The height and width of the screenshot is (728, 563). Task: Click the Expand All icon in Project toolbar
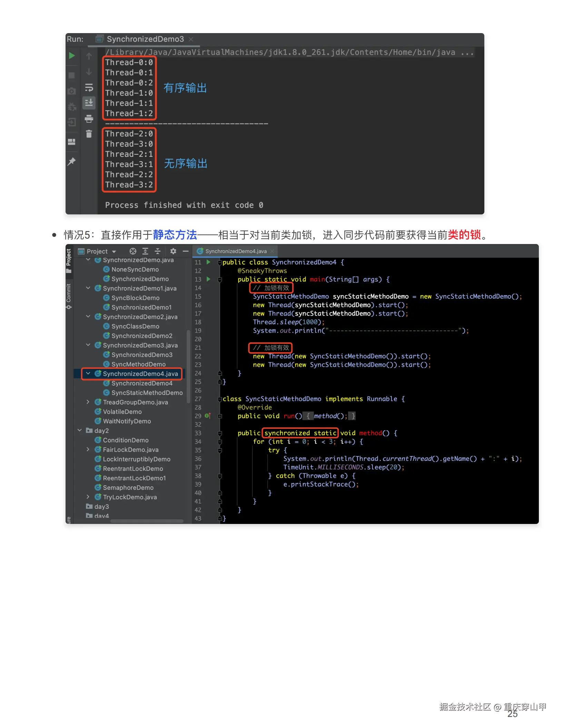tap(145, 251)
